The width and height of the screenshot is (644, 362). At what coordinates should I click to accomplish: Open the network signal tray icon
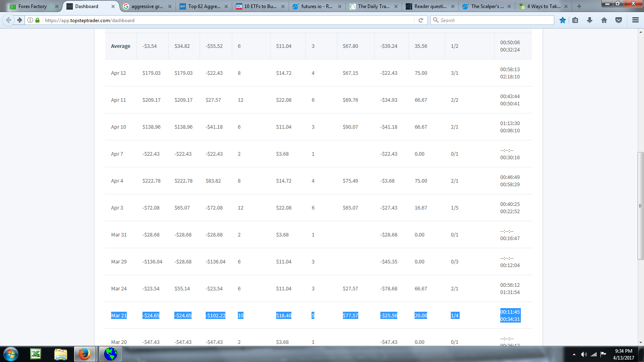[594, 354]
